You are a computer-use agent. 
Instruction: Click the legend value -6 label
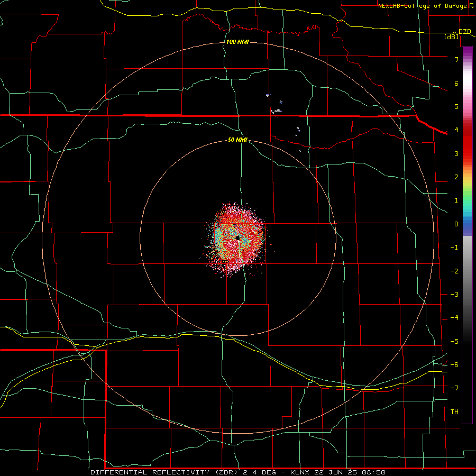click(x=454, y=365)
